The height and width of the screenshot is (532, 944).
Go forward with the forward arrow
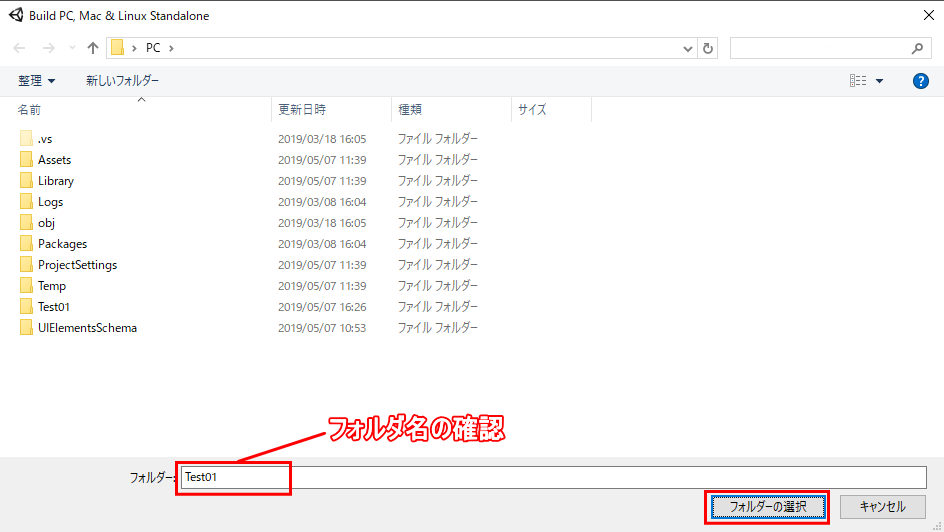[49, 48]
